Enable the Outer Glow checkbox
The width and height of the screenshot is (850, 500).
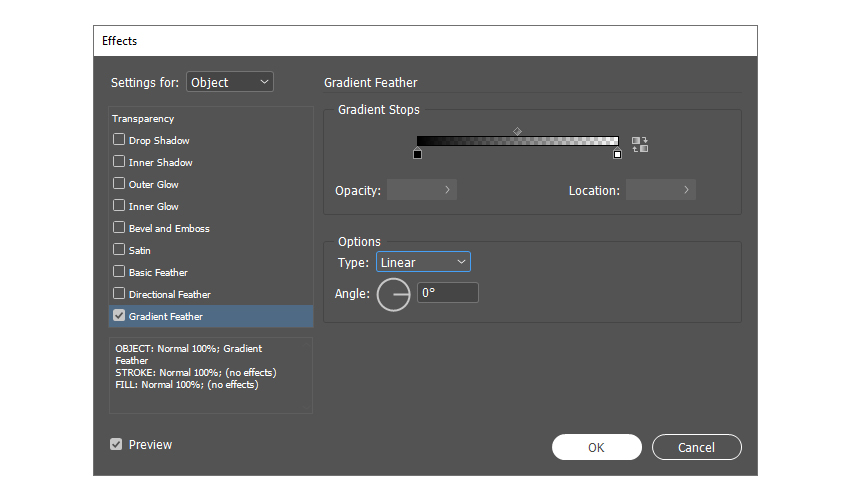pyautogui.click(x=119, y=183)
